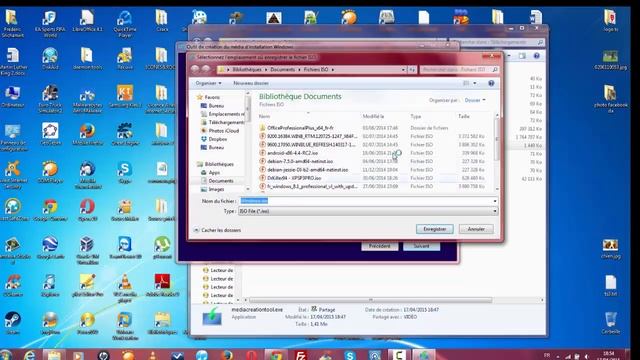Open the Oracle VM VirtualBox desktop icon
This screenshot has height=360, width=640.
pyautogui.click(x=87, y=250)
